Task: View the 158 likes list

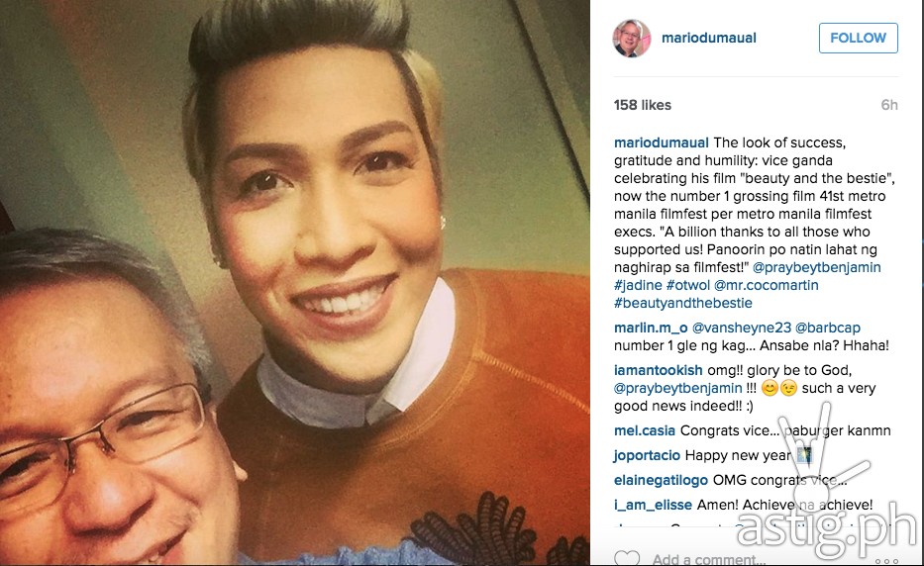Action: point(643,105)
